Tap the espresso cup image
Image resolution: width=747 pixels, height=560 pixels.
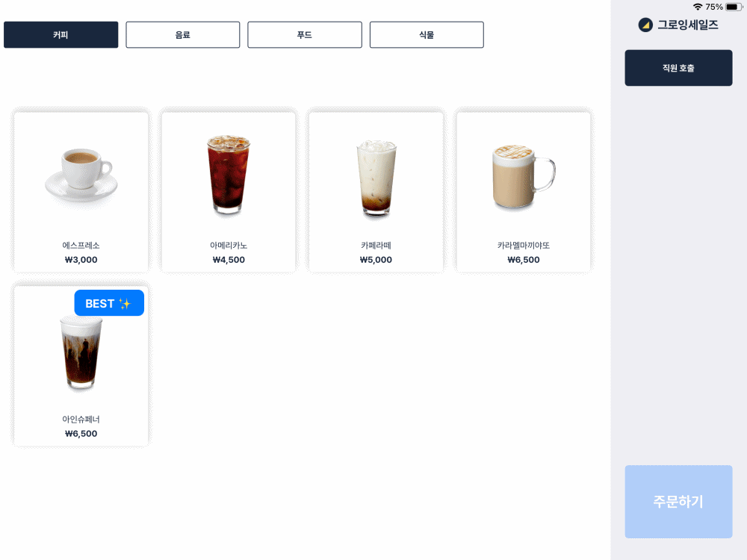click(81, 175)
